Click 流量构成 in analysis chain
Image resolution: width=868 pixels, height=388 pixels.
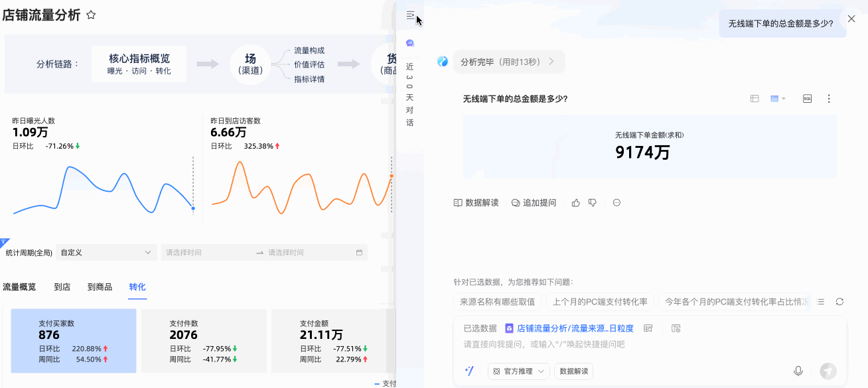tap(309, 50)
